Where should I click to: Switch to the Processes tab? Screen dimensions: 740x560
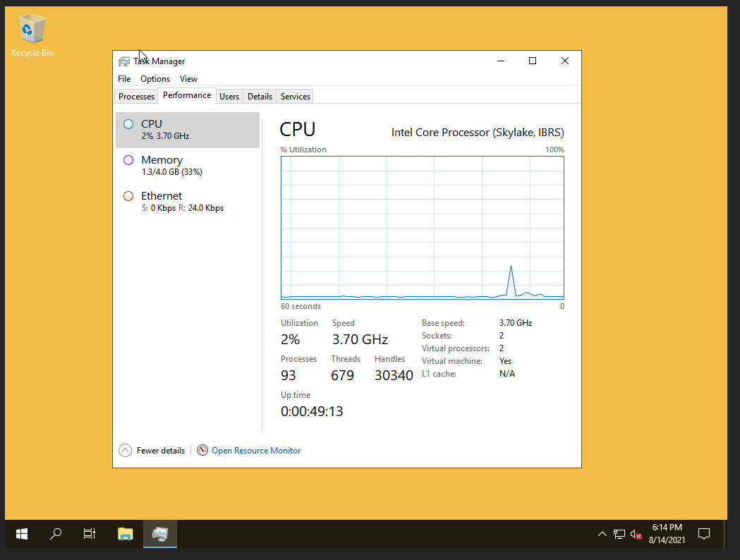click(x=136, y=97)
